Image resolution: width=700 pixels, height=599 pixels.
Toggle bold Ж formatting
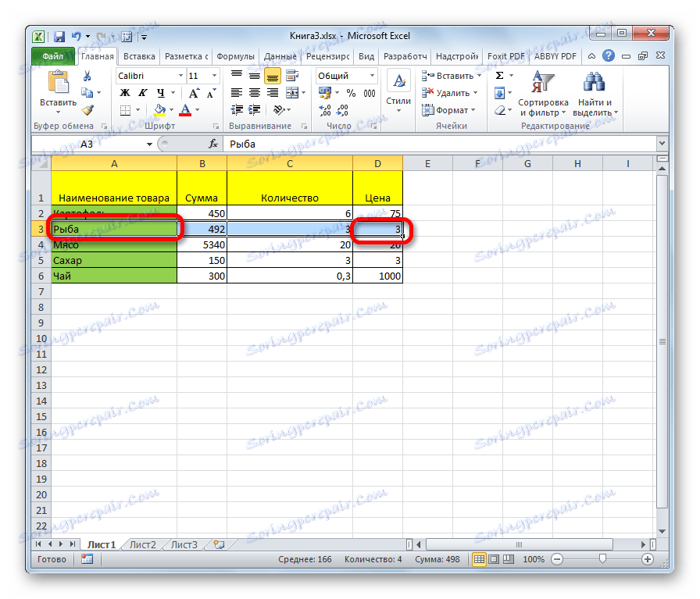coord(125,93)
